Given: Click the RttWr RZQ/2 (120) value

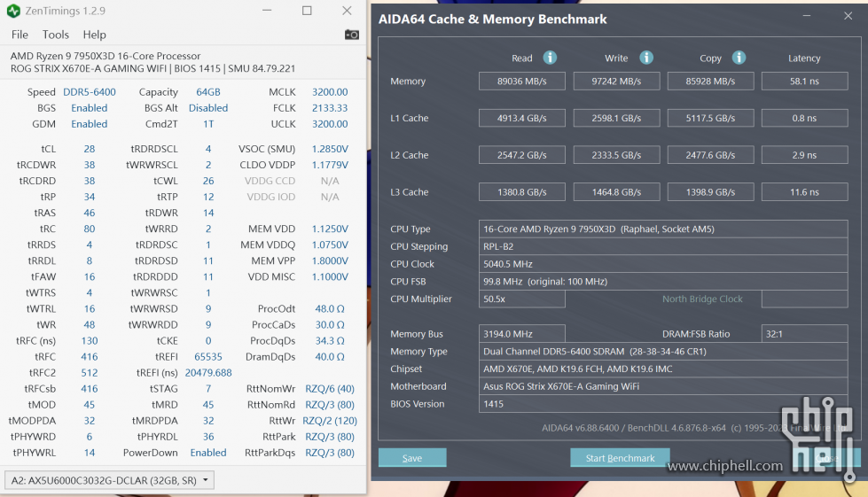Looking at the screenshot, I should (330, 421).
